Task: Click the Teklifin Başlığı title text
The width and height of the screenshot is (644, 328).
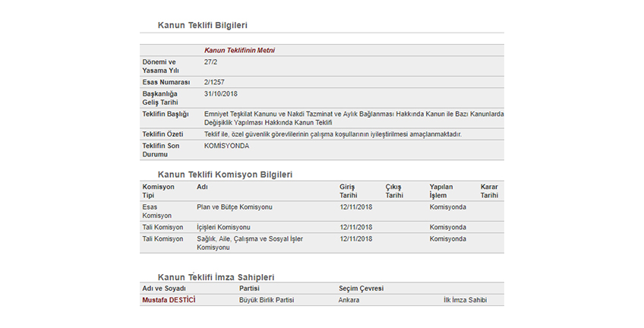Action: point(354,118)
